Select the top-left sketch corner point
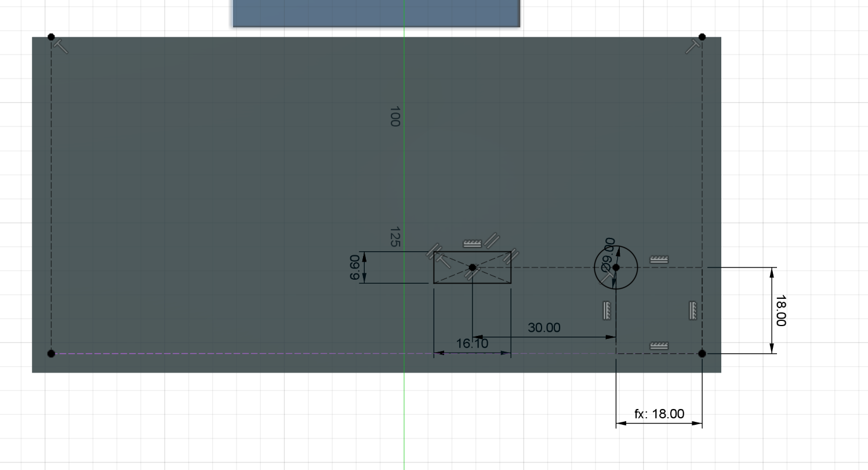 pos(51,37)
